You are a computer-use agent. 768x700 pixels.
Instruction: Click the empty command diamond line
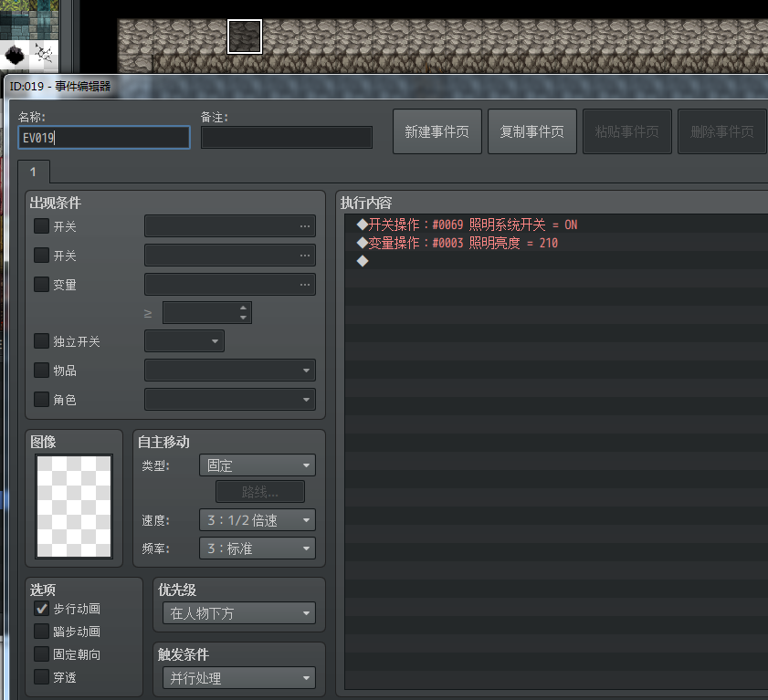click(x=363, y=261)
